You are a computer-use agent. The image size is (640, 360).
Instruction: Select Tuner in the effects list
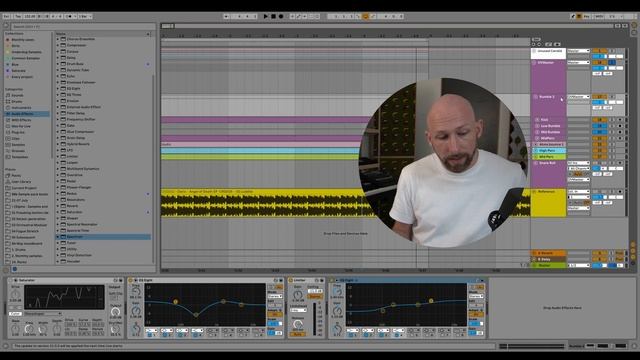(71, 243)
